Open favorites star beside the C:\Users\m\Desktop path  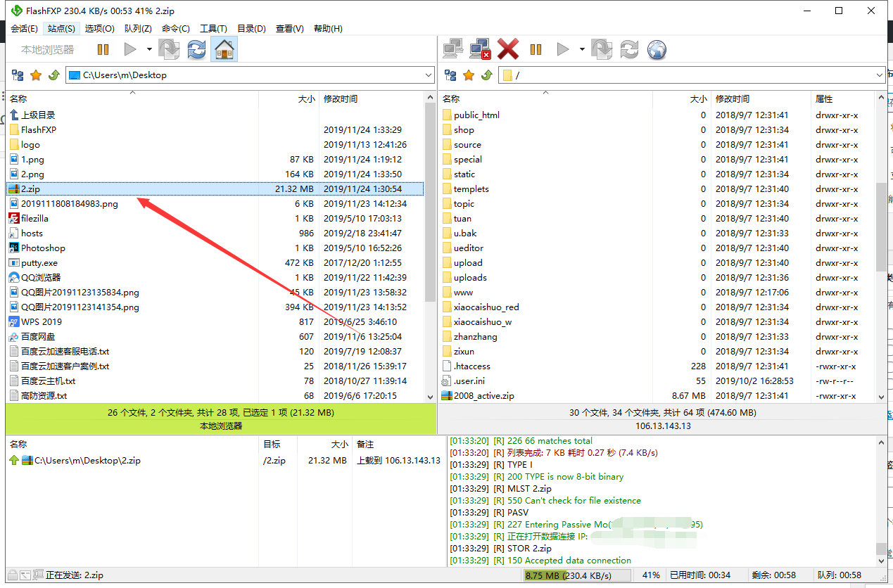[x=36, y=75]
